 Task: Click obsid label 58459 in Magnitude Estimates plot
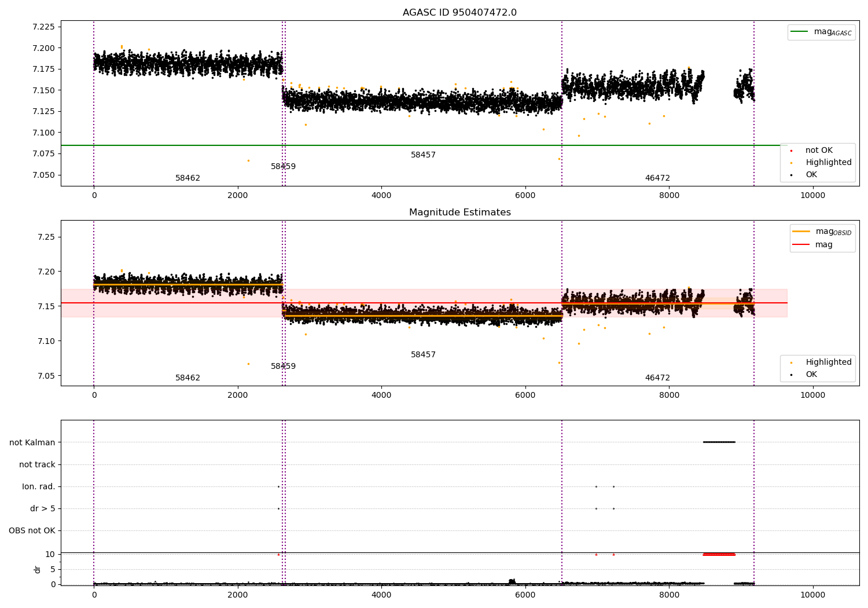(x=283, y=367)
